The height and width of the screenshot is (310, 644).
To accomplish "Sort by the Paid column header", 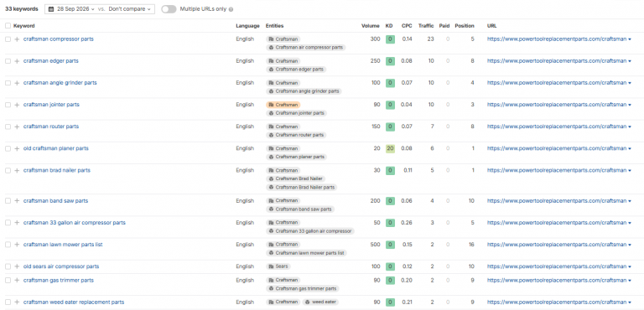I will [444, 26].
